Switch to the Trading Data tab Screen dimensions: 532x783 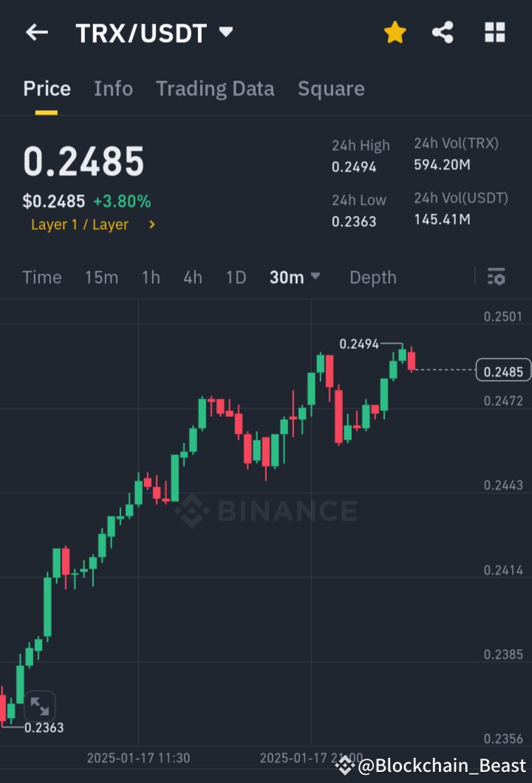point(215,88)
